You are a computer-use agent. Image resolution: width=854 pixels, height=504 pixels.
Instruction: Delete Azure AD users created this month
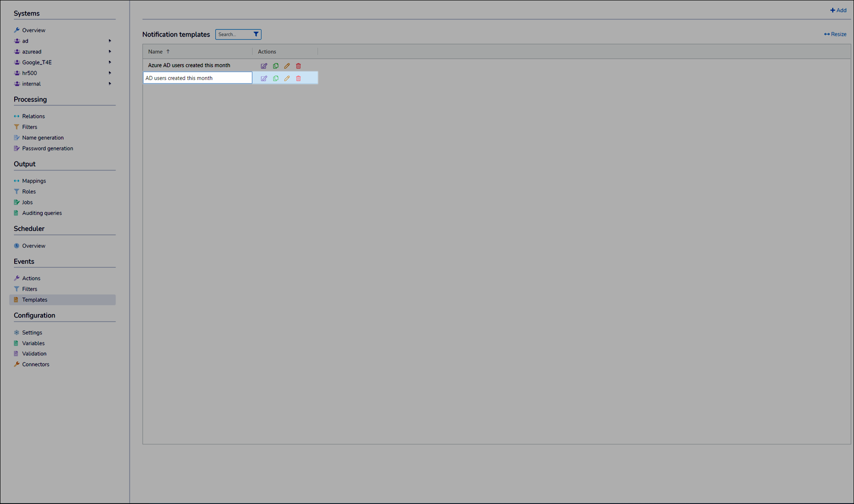click(x=298, y=66)
